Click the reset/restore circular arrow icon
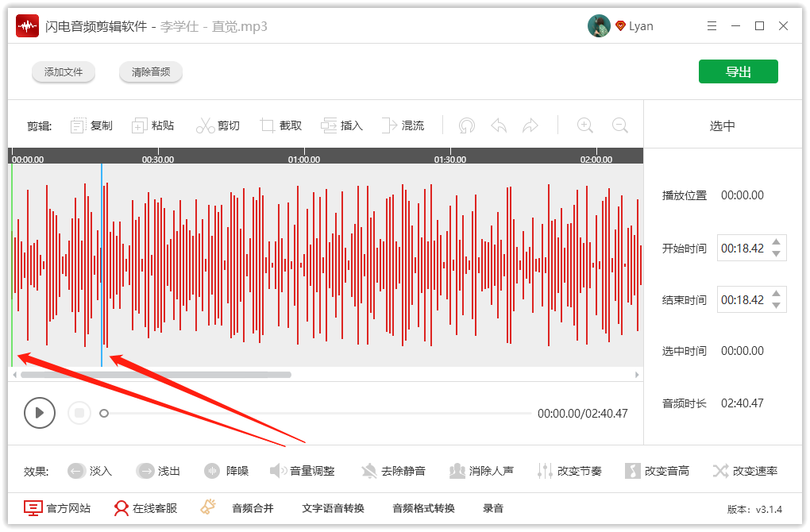 (467, 125)
